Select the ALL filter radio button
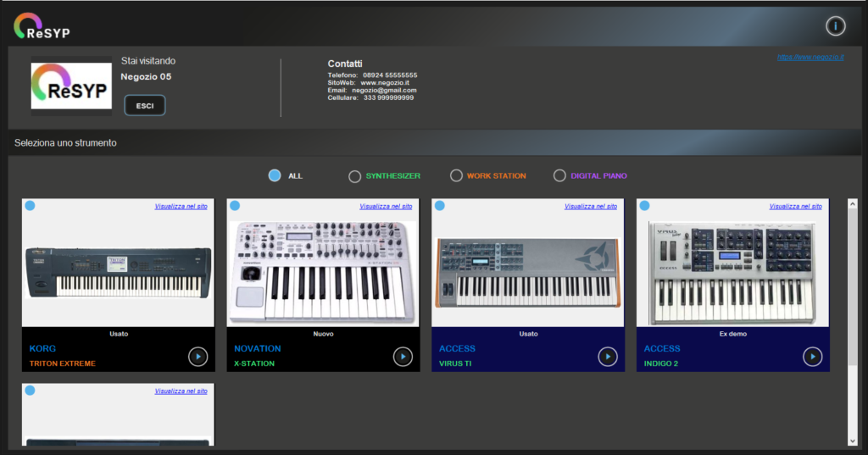The image size is (868, 455). [x=275, y=175]
